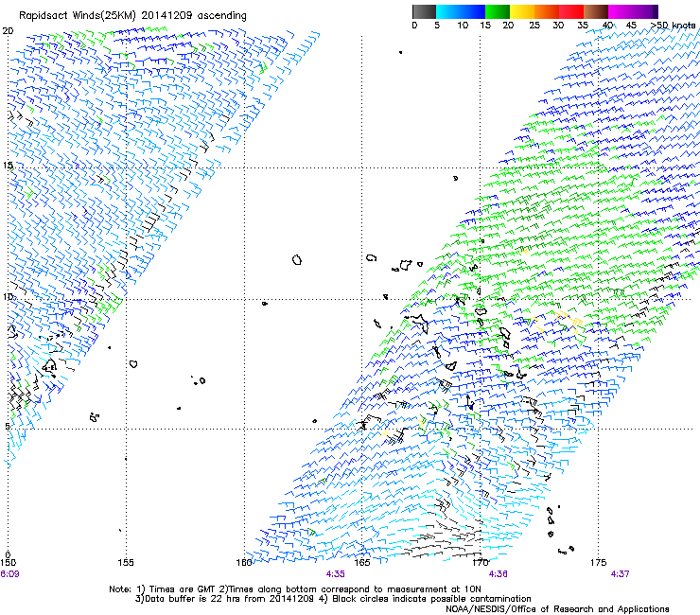This screenshot has width=700, height=615.
Task: Click the brown 35-40 knots legend color segment
Action: 596,11
